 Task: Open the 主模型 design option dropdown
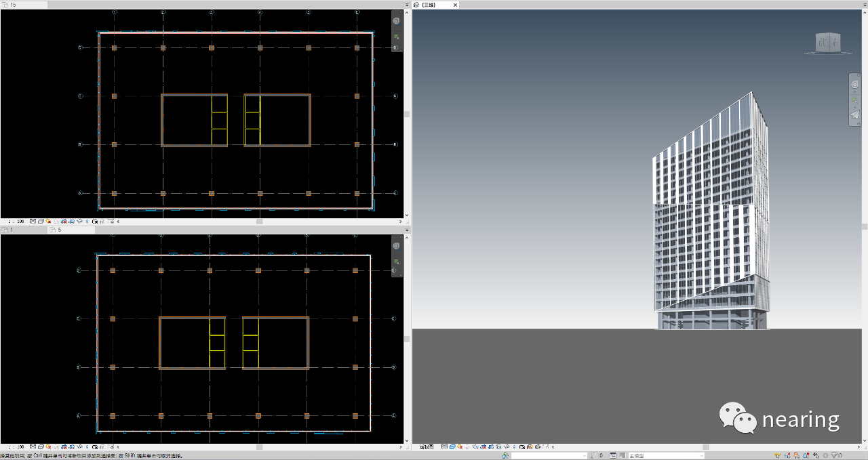(x=667, y=455)
